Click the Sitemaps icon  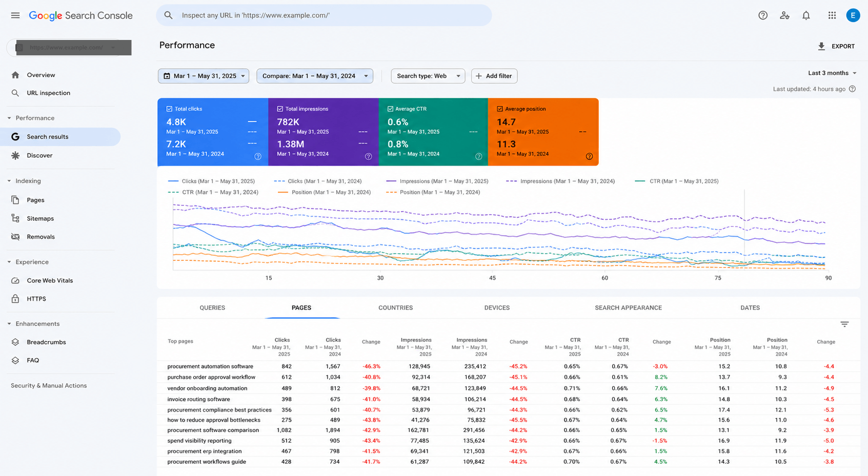[15, 218]
